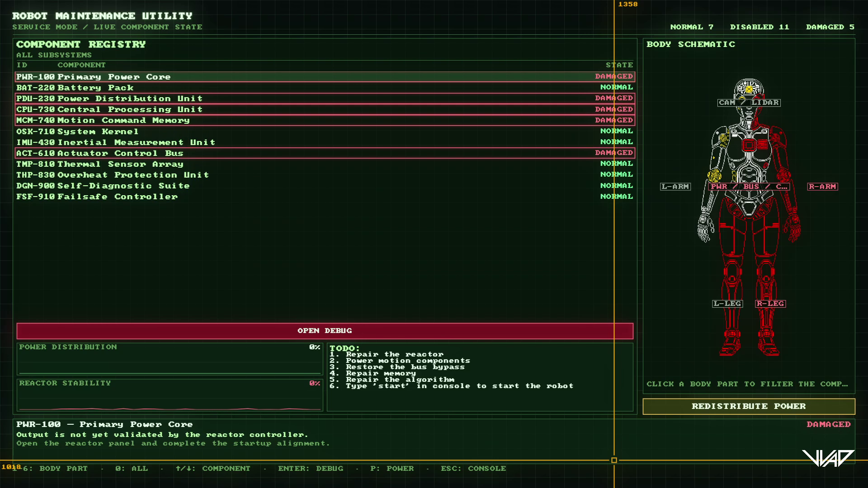Click the ALL SUBSYSTEMS filter label
Screen dimensions: 868x488
[54, 55]
